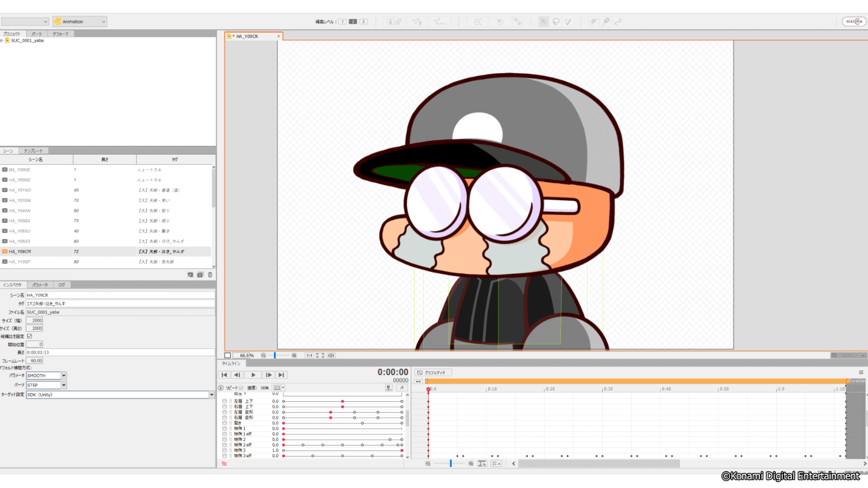Select the lasso selection tool in the toolbar
868x488 pixels.
(x=556, y=22)
